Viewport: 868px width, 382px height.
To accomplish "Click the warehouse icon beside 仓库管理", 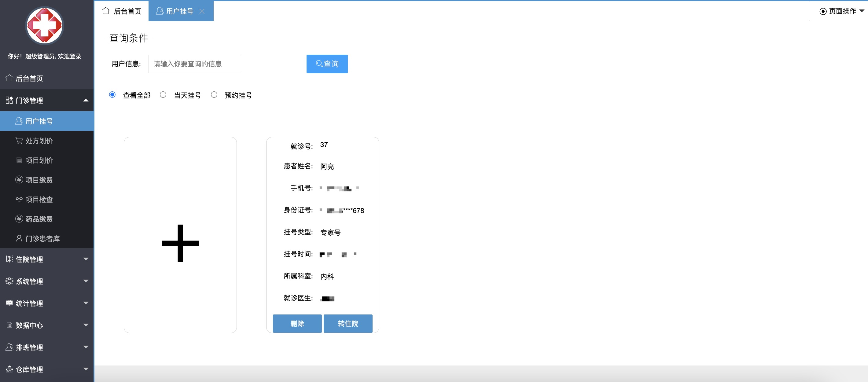I will coord(9,369).
